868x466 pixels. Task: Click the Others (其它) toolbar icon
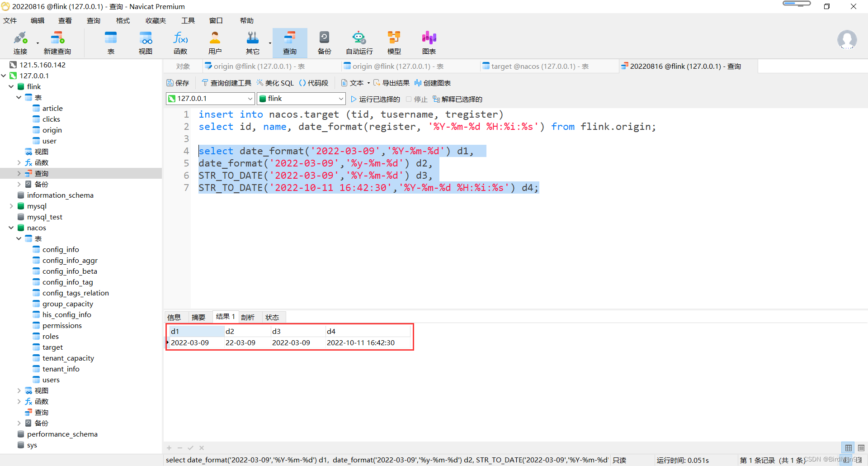point(253,43)
